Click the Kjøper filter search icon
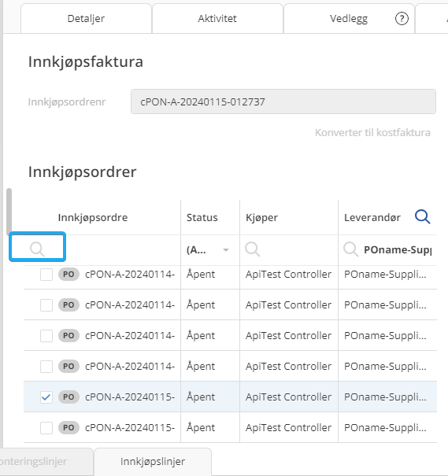 point(253,249)
